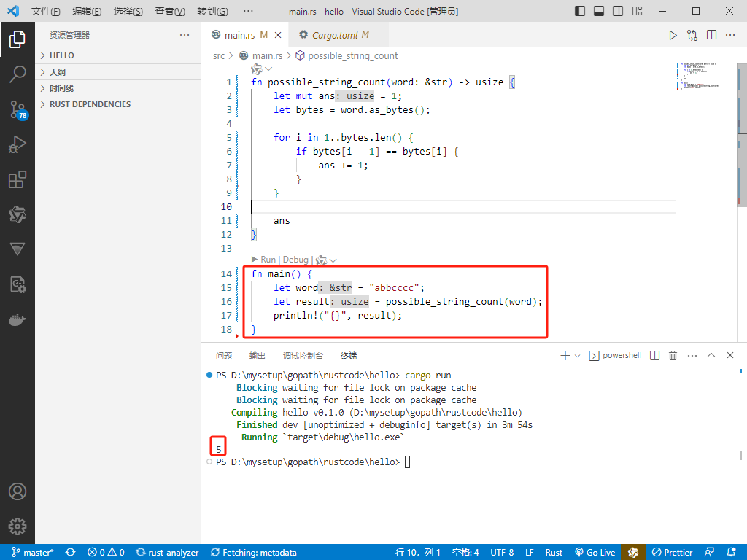Maximize the panel with up chevron
Viewport: 747px width, 560px height.
pos(711,356)
